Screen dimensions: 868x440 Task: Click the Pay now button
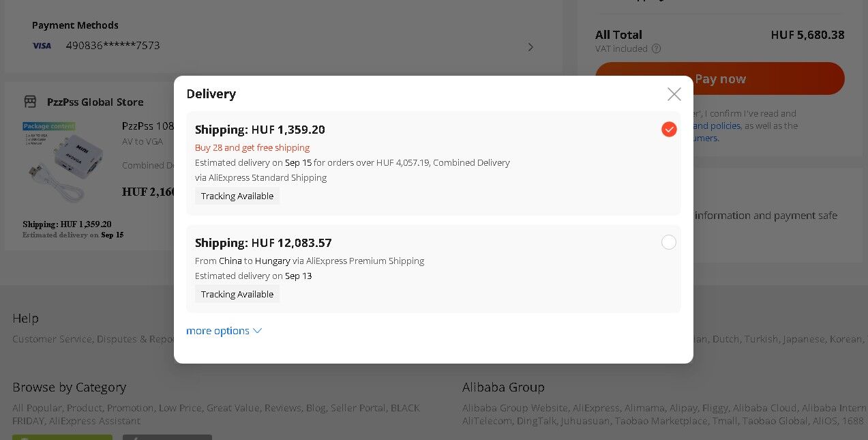click(719, 78)
